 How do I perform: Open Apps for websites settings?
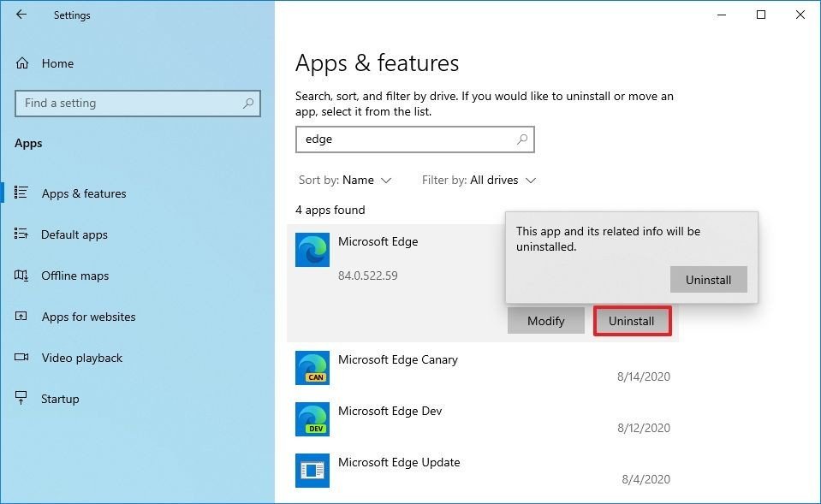[88, 317]
